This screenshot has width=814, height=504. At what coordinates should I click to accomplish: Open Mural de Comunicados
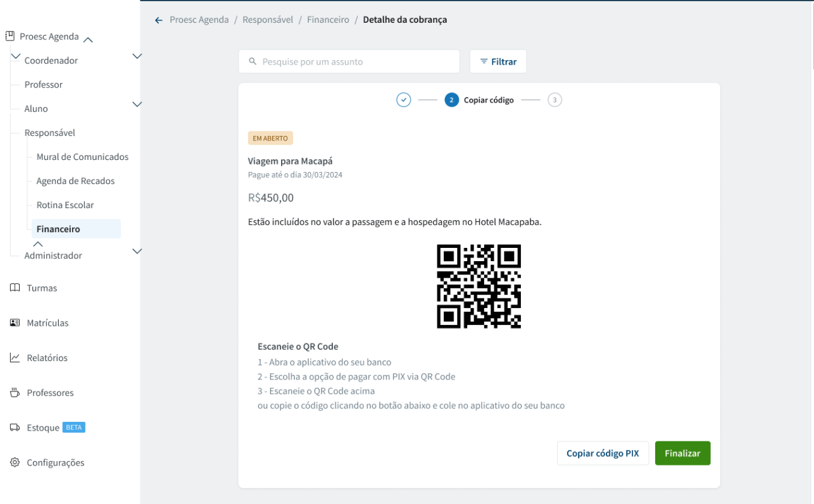click(82, 157)
